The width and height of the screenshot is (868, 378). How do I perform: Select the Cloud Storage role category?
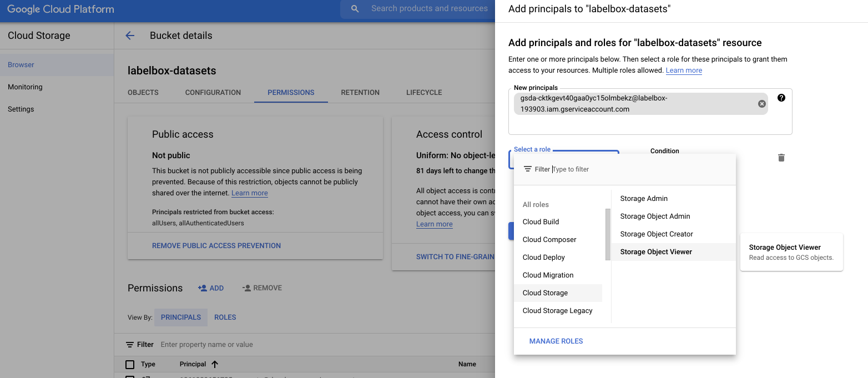point(558,293)
